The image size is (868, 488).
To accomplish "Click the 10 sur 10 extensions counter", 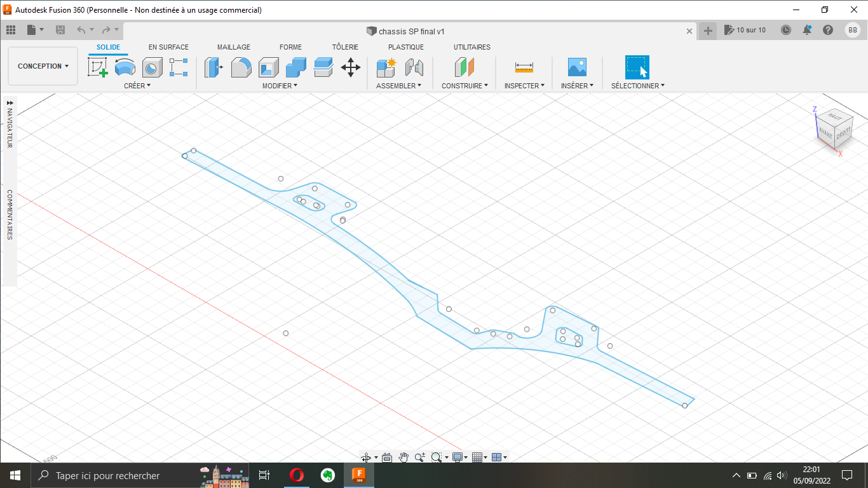I will 745,30.
